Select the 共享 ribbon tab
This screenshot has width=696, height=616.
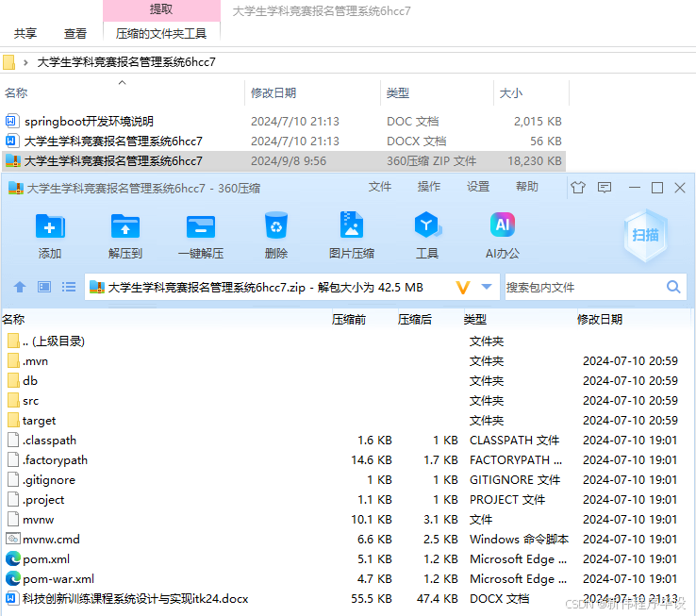[x=25, y=34]
